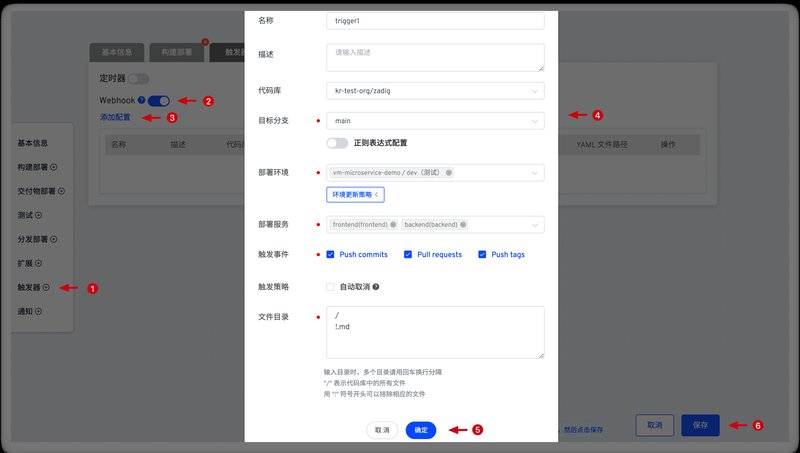
Task: Click the 添加配置 link
Action: (x=115, y=117)
